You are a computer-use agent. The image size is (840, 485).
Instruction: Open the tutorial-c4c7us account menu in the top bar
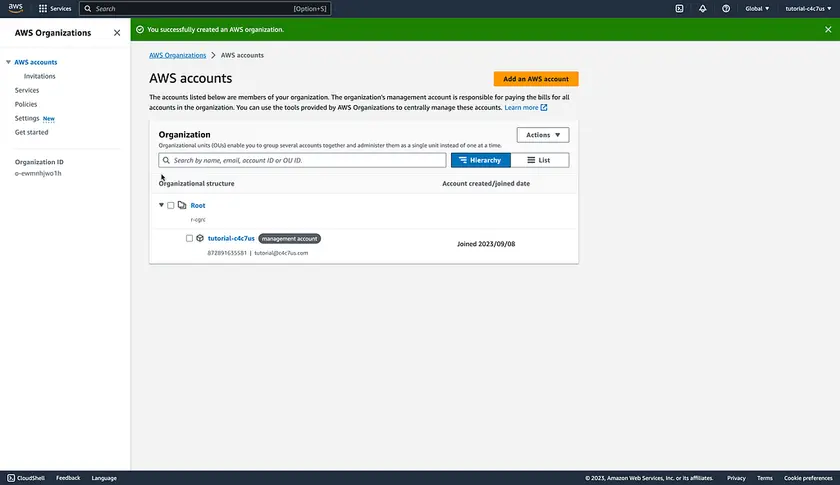pos(808,9)
